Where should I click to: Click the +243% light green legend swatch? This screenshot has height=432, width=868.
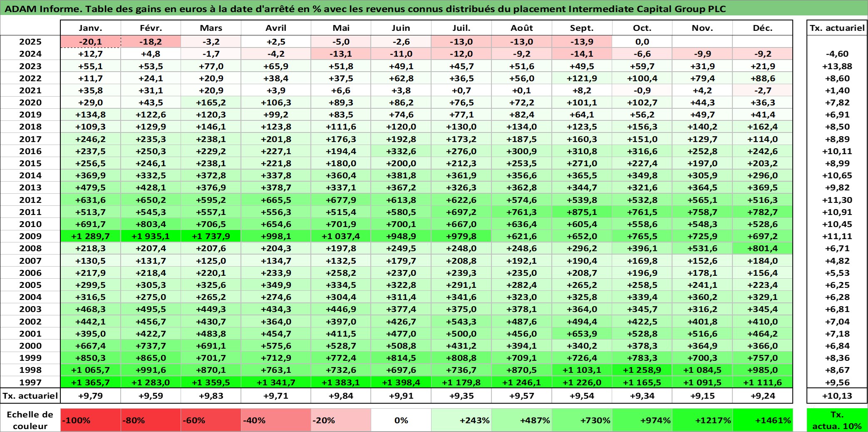click(461, 420)
